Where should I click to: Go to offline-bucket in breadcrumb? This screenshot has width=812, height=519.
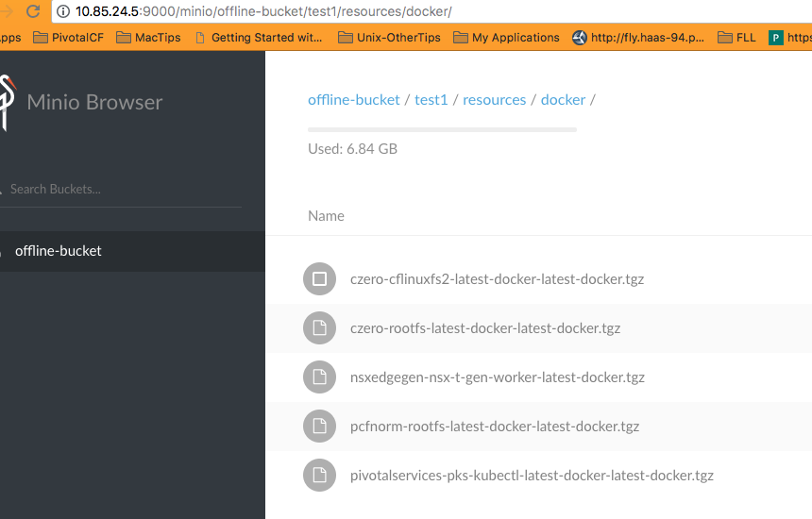[354, 99]
